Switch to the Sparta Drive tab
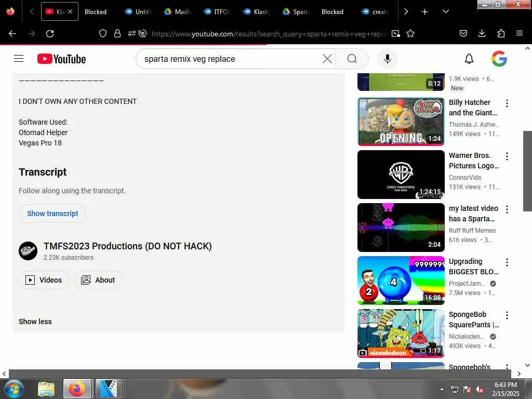Screen dimensions: 532x399 pos(296,12)
